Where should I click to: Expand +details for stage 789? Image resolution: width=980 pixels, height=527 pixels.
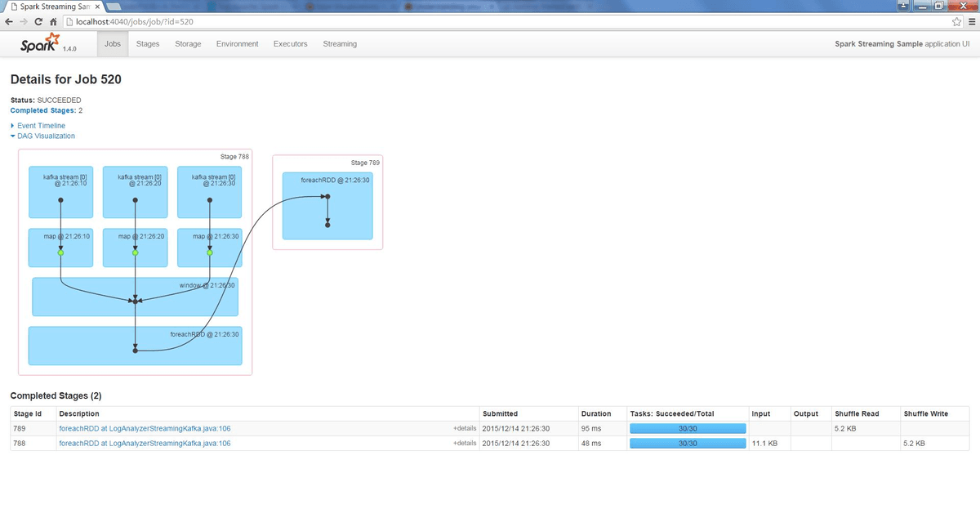465,428
